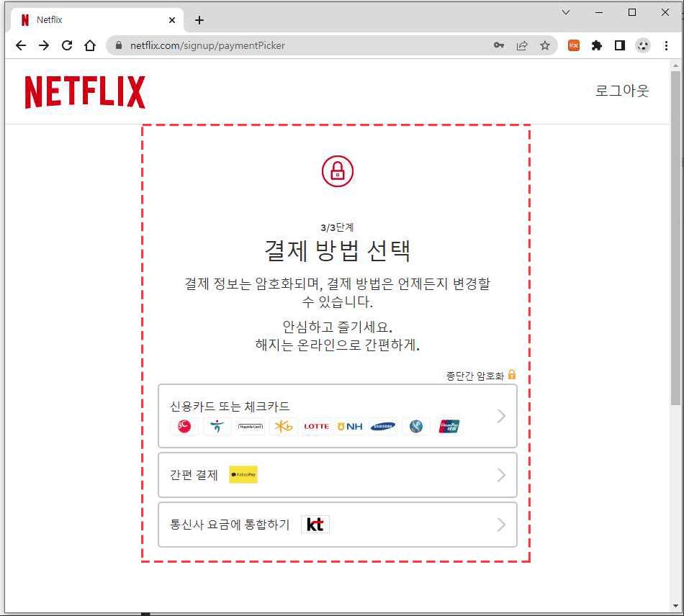Click chevron on credit card row
The width and height of the screenshot is (684, 616).
[501, 417]
